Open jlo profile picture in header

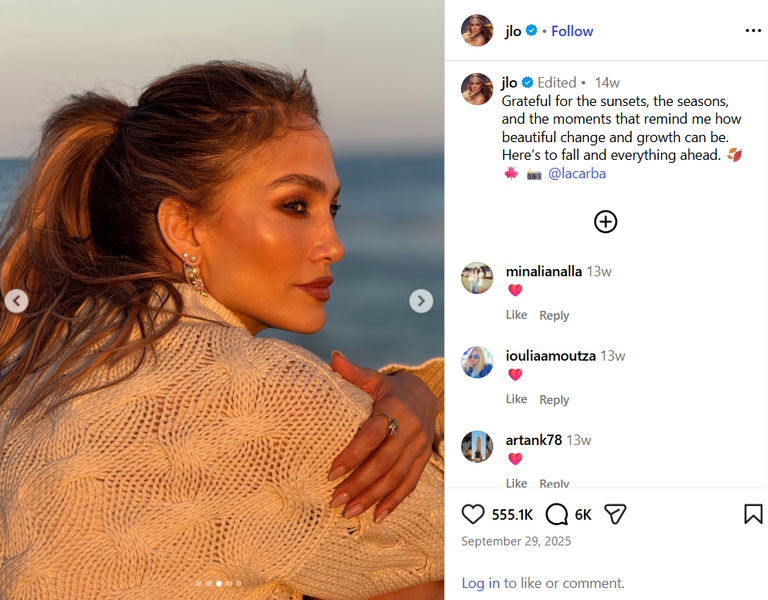477,31
